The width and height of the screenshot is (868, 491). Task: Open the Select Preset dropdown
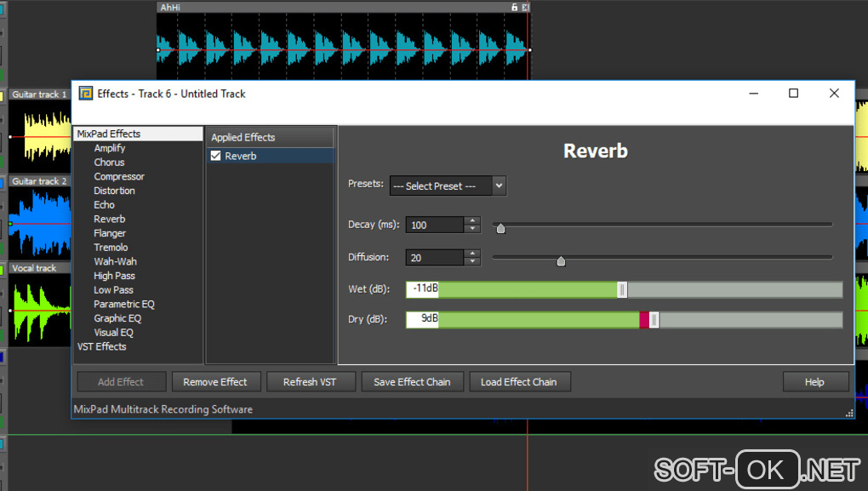coord(448,186)
